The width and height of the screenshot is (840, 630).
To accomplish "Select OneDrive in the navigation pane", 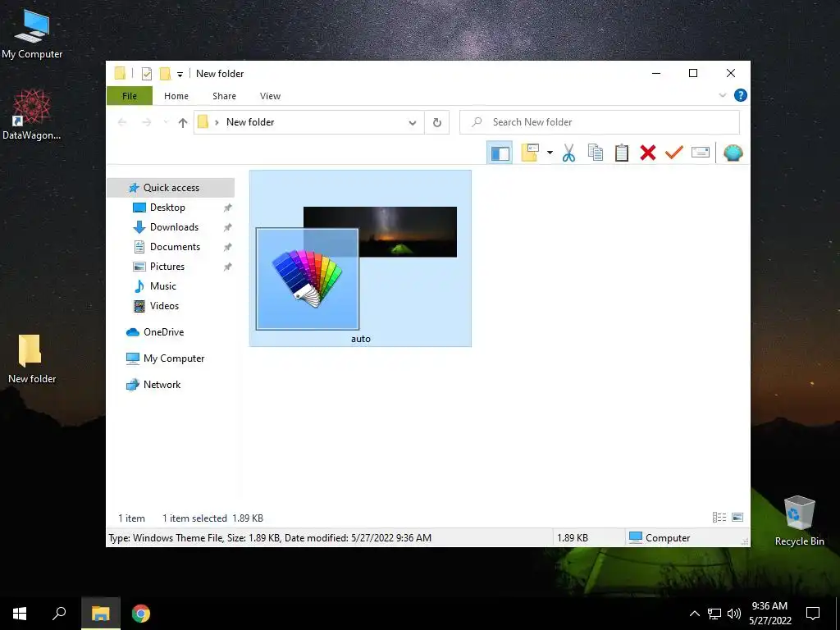I will 163,332.
